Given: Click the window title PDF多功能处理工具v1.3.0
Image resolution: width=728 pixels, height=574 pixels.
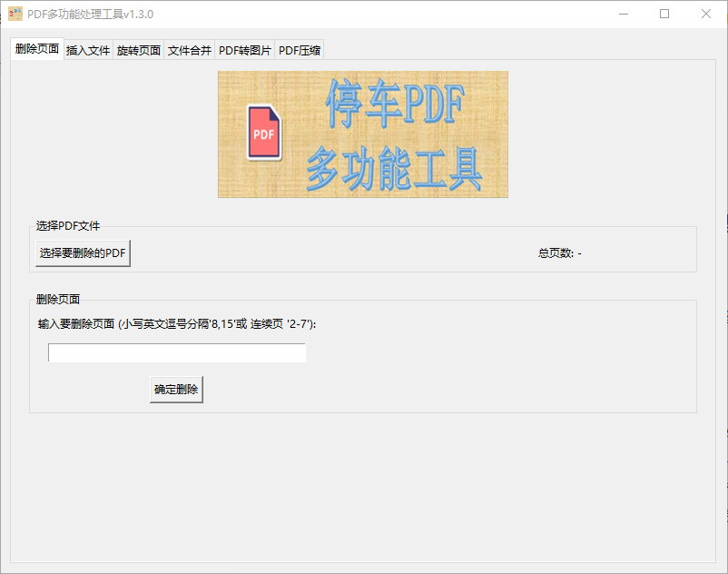Looking at the screenshot, I should pyautogui.click(x=90, y=15).
